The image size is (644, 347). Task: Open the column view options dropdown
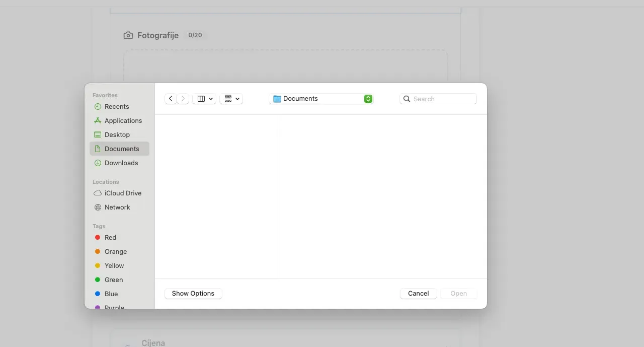click(204, 99)
